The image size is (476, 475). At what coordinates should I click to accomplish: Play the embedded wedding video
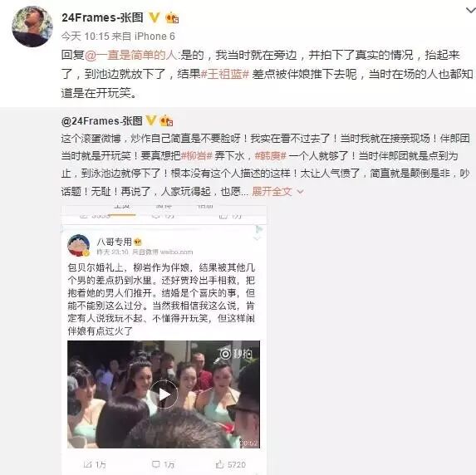click(x=164, y=394)
